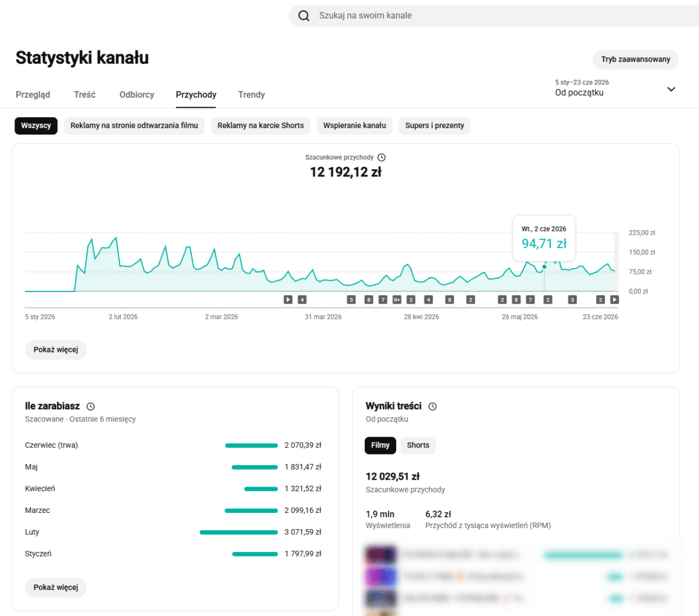Expand the Od początku date range dropdown
This screenshot has width=699, height=616.
[615, 88]
